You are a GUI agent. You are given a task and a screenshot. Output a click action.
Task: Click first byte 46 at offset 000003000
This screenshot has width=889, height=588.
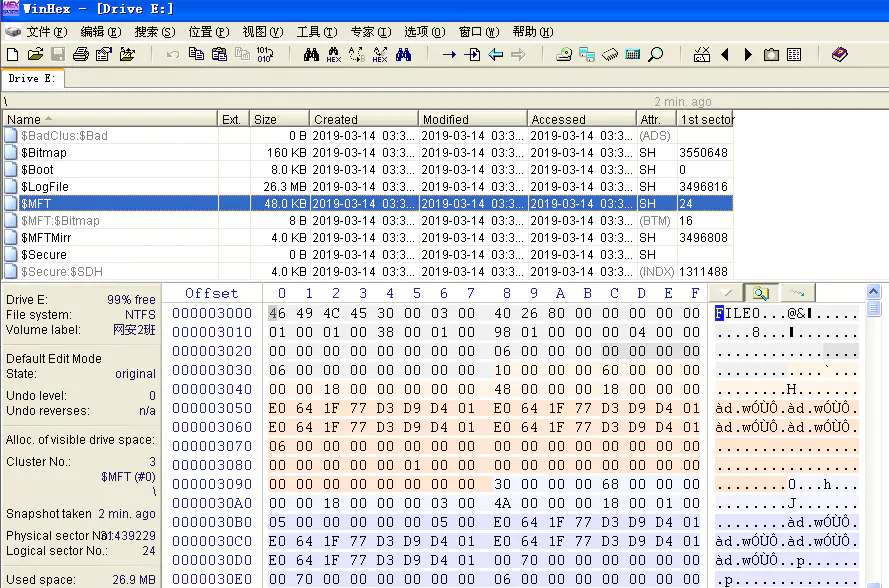pos(277,313)
